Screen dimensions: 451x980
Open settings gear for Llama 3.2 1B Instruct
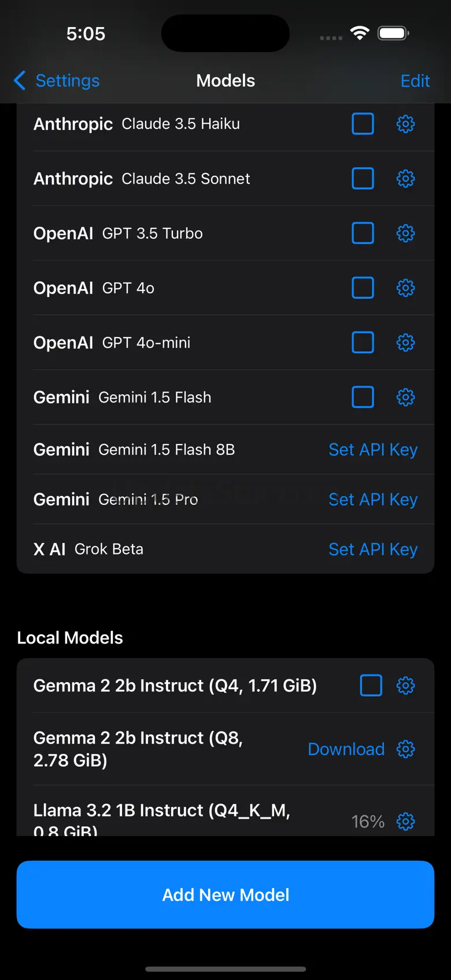click(405, 821)
